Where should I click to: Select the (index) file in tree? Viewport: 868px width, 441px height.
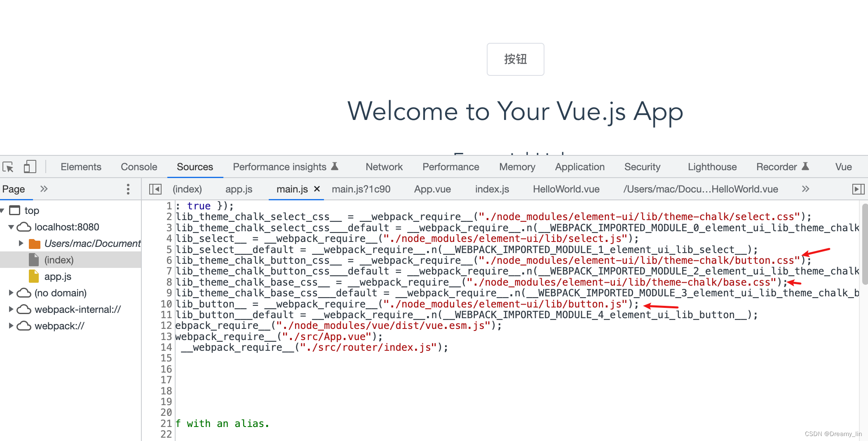pyautogui.click(x=59, y=260)
